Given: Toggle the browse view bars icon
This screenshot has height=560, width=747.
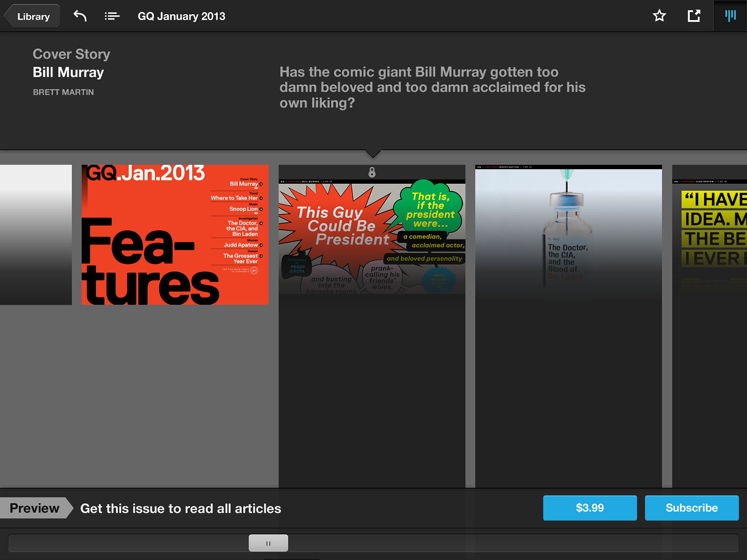Looking at the screenshot, I should [730, 16].
